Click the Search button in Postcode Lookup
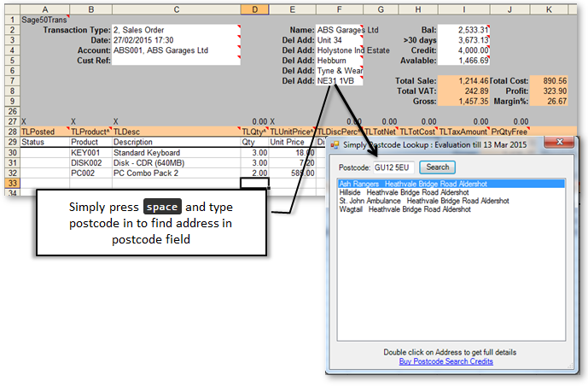Screen dimensions: 588x387 [x=437, y=167]
